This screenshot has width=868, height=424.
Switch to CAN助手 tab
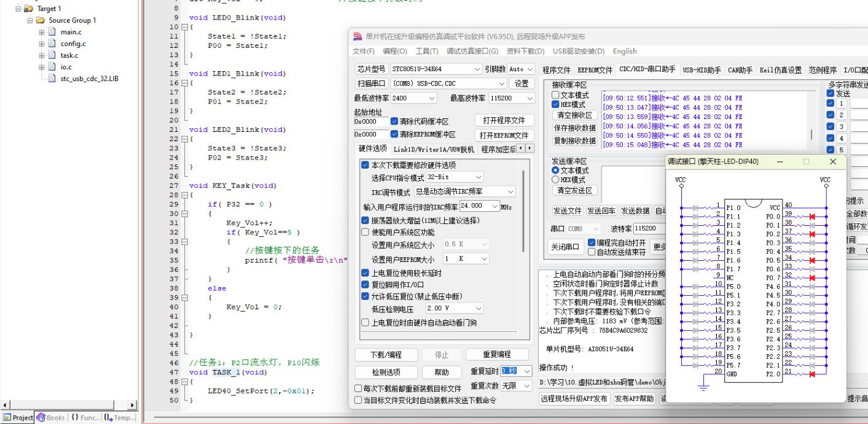point(740,70)
